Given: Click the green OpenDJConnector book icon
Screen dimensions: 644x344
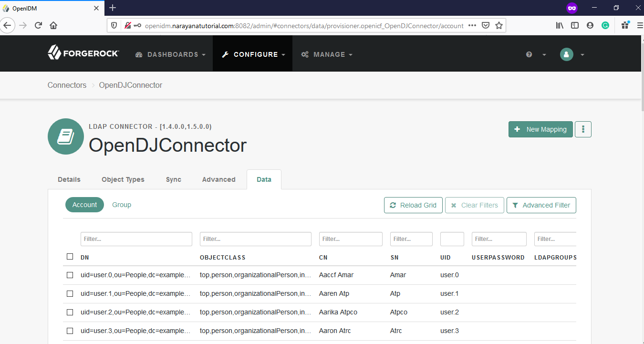Looking at the screenshot, I should (66, 136).
